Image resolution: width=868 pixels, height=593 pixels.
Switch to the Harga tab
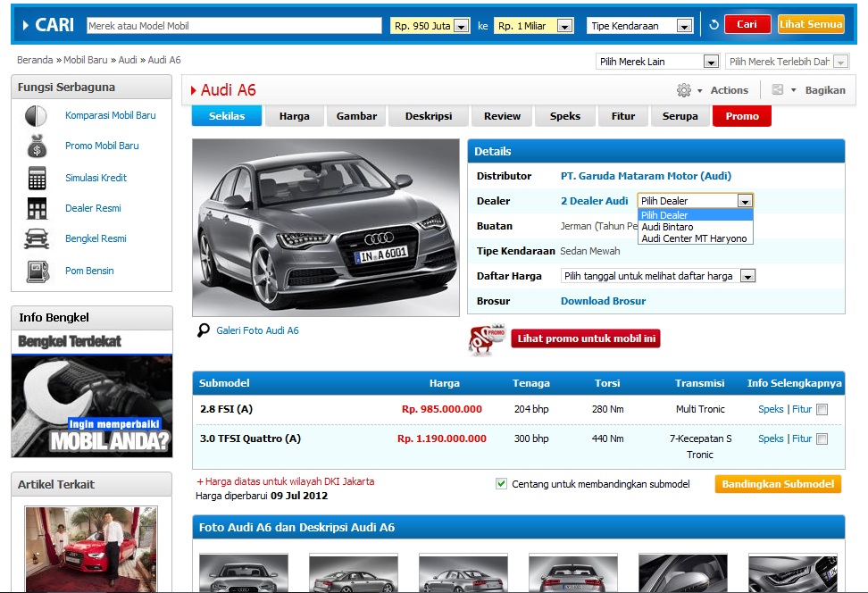[x=295, y=116]
